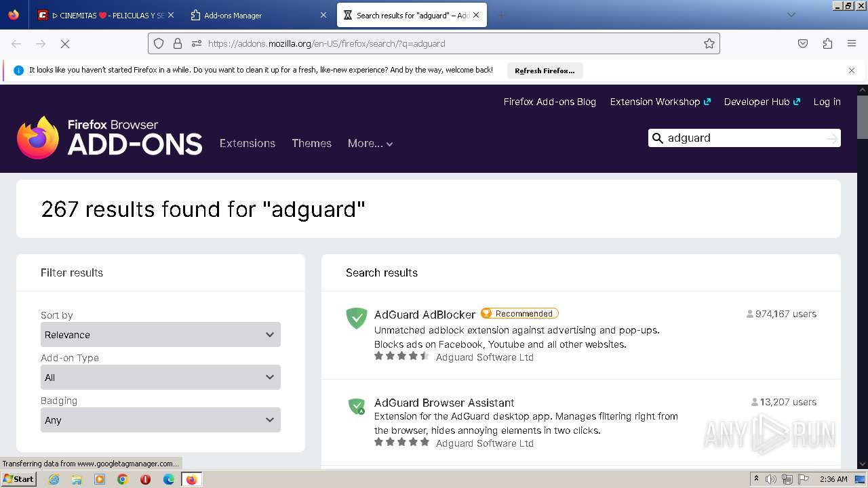Open the AdGuard AdBlocker result title

click(425, 314)
